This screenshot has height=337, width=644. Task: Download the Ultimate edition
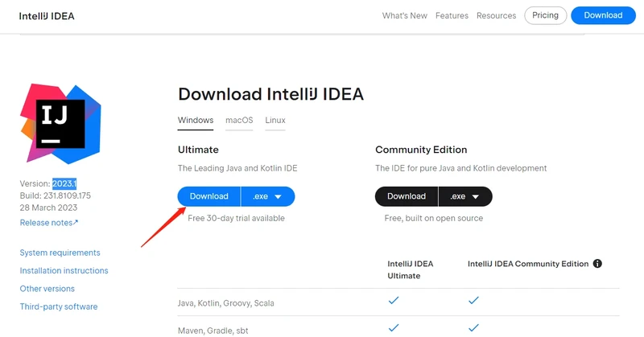click(208, 196)
